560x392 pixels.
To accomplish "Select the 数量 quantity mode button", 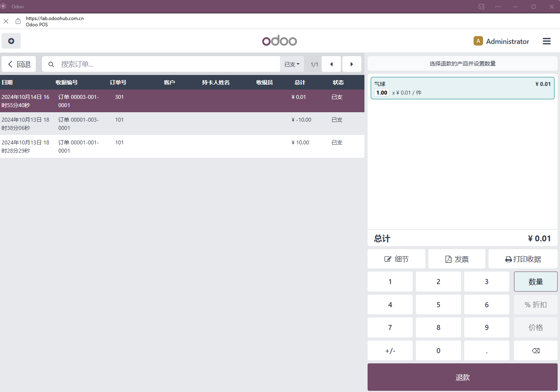I will 536,281.
